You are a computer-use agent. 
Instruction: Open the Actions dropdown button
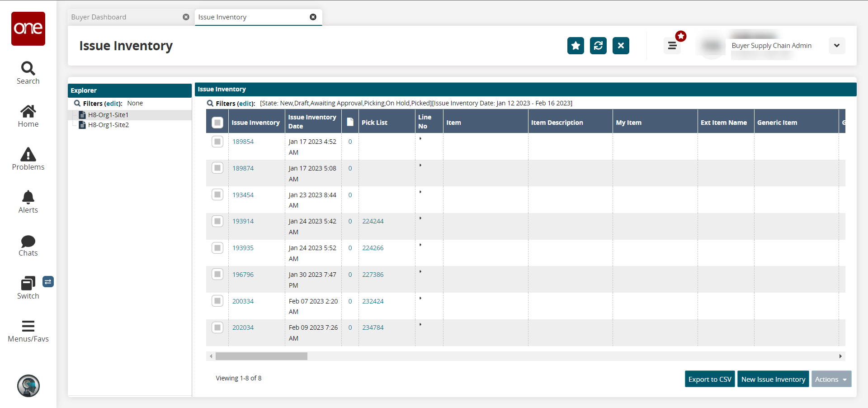pyautogui.click(x=831, y=379)
